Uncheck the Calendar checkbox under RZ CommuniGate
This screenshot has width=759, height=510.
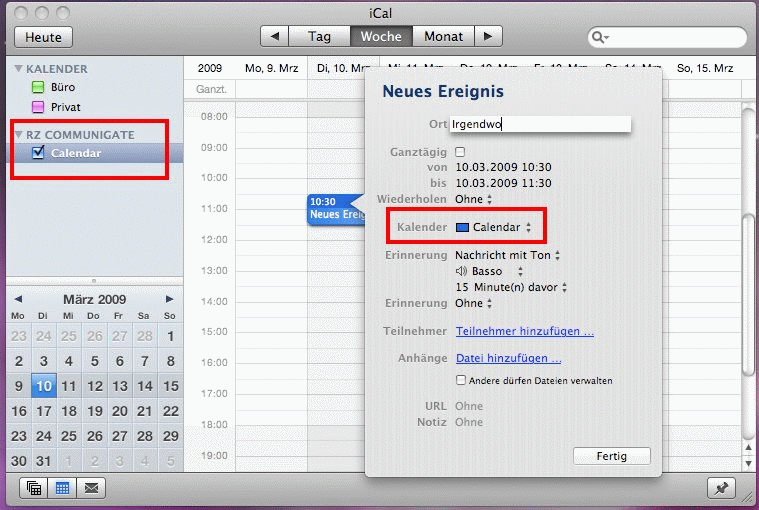(38, 152)
